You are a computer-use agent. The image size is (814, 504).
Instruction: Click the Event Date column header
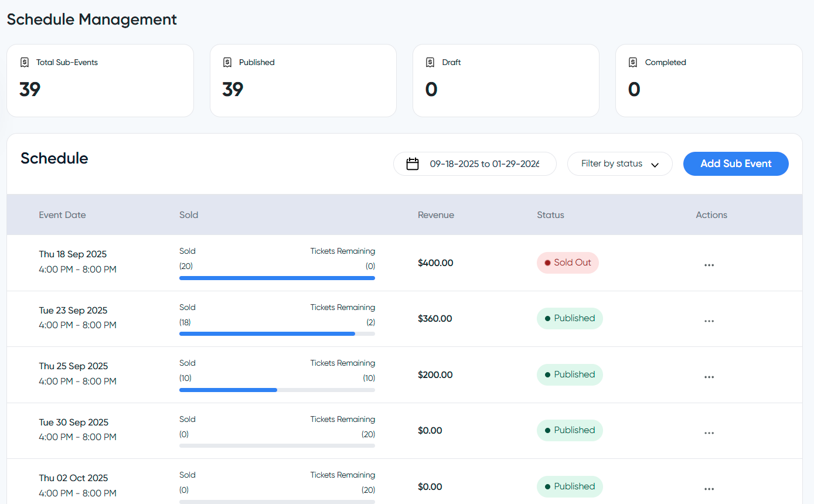pos(62,215)
